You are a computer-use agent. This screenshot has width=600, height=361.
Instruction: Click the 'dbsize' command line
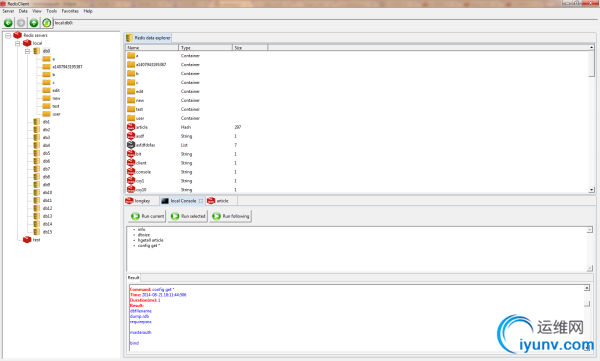[144, 235]
